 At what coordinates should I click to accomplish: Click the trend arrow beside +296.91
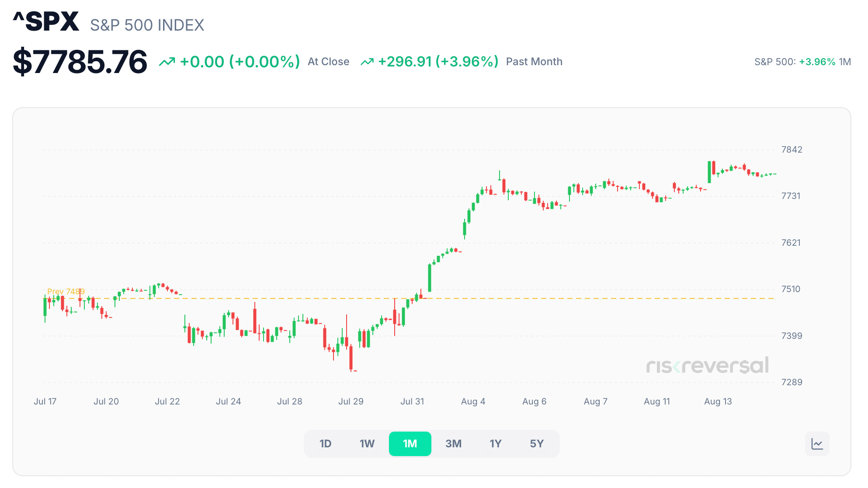(367, 62)
